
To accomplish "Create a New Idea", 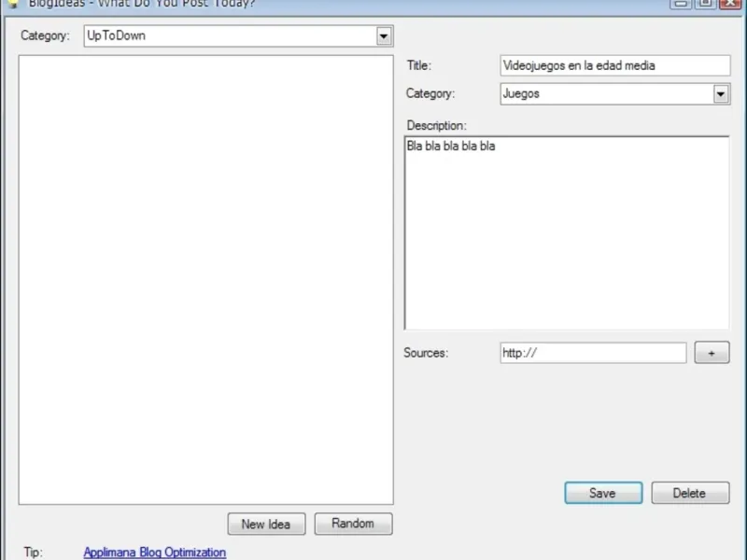I will [x=266, y=524].
